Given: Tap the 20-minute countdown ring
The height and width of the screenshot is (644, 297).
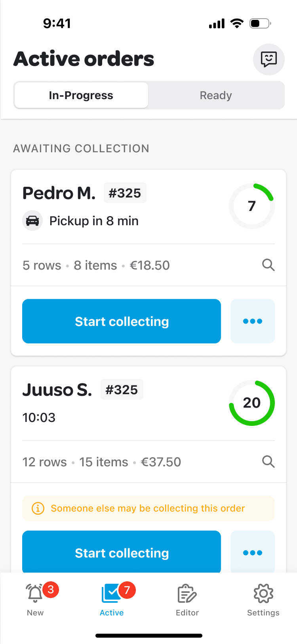Looking at the screenshot, I should click(252, 403).
